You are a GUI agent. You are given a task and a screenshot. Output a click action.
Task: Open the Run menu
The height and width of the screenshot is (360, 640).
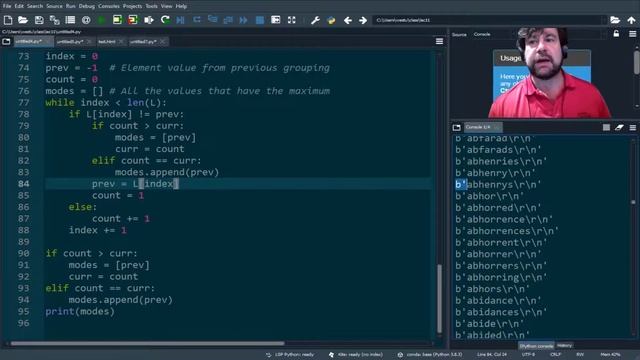[x=71, y=6]
